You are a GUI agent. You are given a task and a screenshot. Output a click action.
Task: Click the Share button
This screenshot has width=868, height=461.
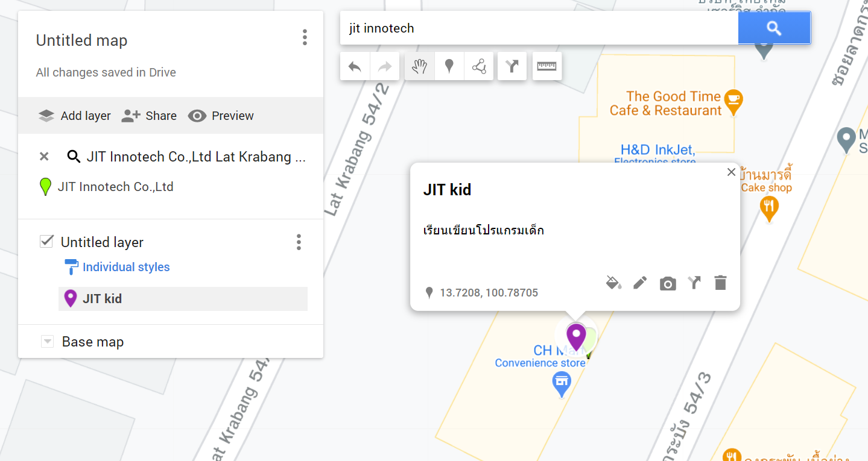tap(149, 116)
